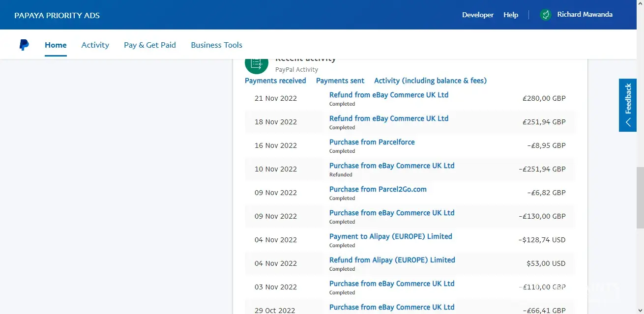Open Activity (including balance & fees)

(430, 81)
